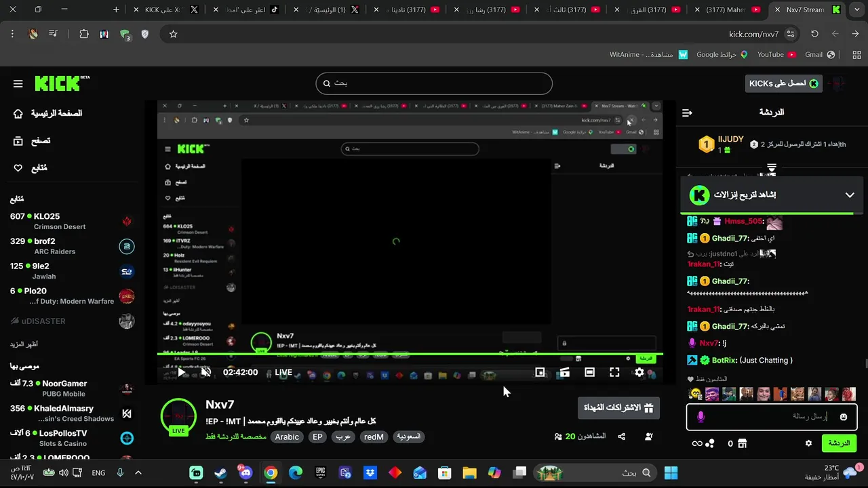Image resolution: width=868 pixels, height=488 pixels.
Task: Open chat settings gear
Action: [x=808, y=443]
